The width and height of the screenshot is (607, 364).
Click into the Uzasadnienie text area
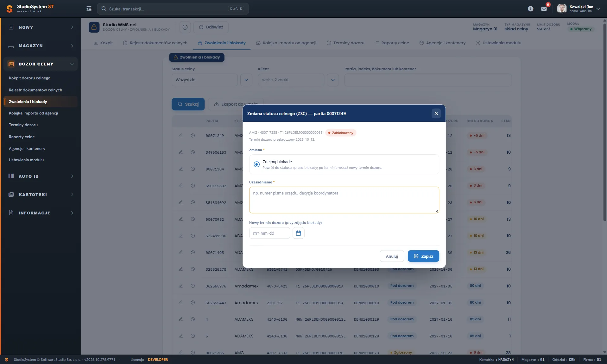coord(344,200)
